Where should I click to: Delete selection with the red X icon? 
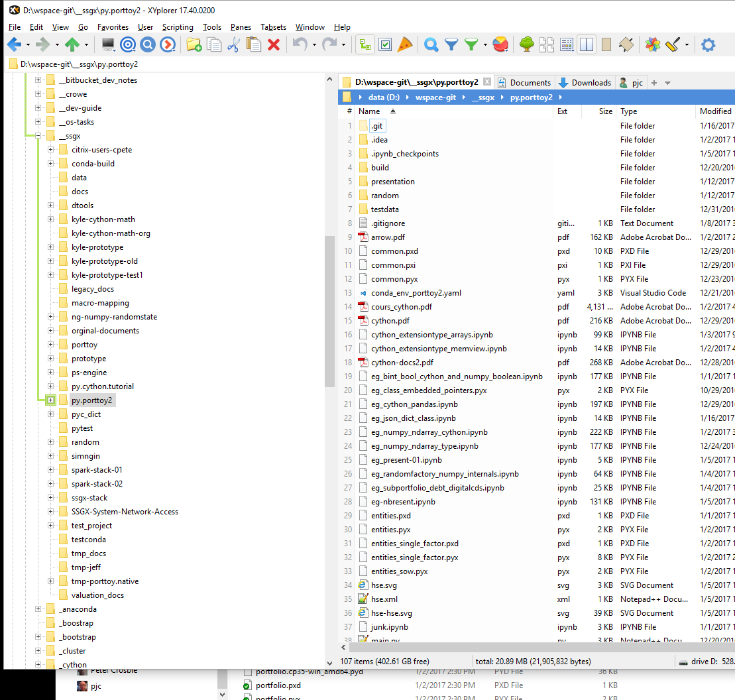273,45
